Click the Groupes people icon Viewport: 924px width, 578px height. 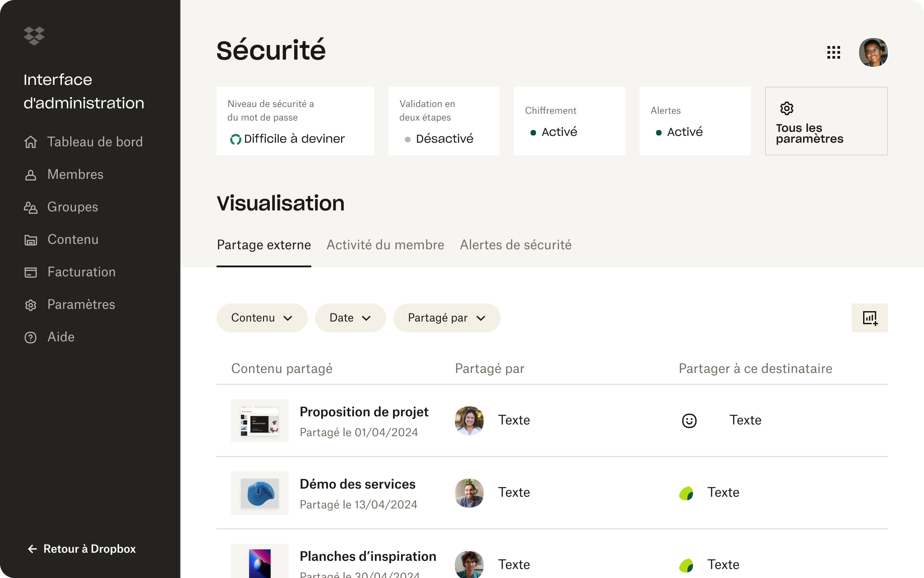pyautogui.click(x=31, y=207)
